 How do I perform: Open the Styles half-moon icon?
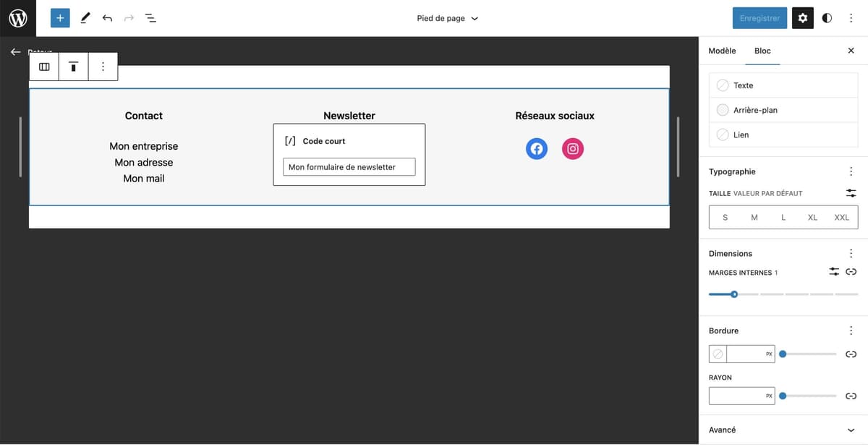coord(826,17)
